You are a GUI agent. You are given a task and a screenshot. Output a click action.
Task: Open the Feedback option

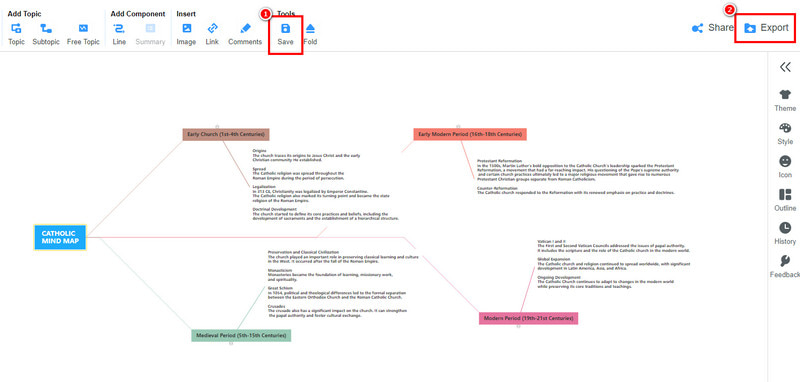click(x=785, y=267)
